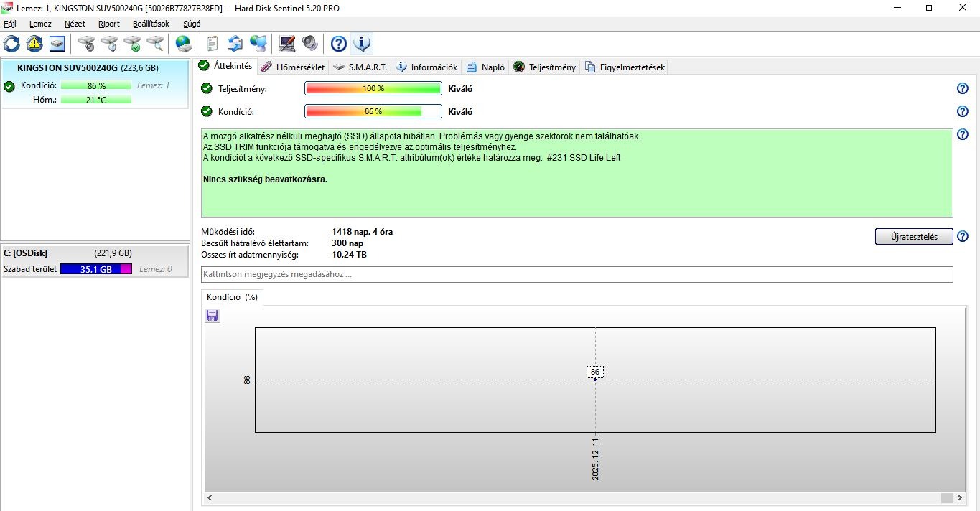Click the (221,9 GB) partition size text
Screen dimensions: 980x511
(x=113, y=253)
